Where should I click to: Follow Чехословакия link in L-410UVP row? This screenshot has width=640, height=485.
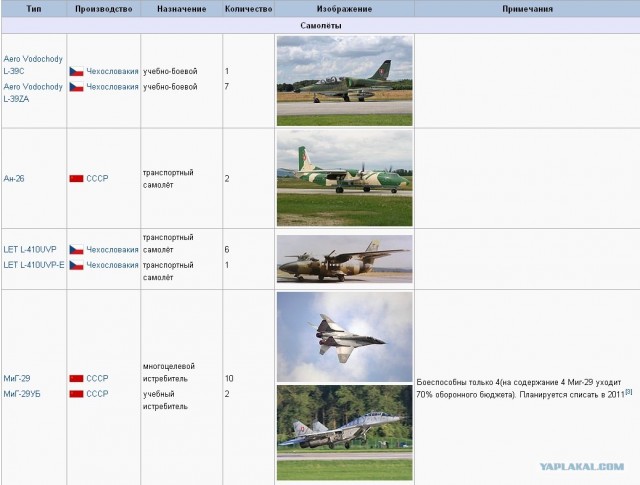pyautogui.click(x=112, y=249)
